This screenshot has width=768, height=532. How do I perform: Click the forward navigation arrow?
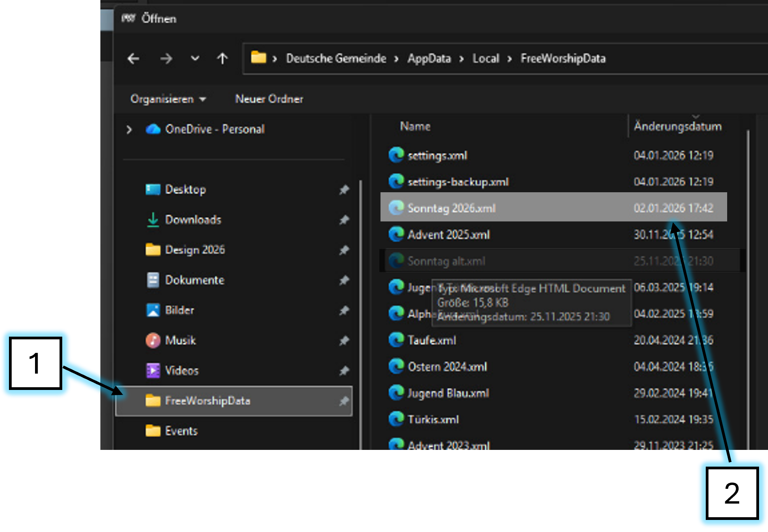(166, 59)
